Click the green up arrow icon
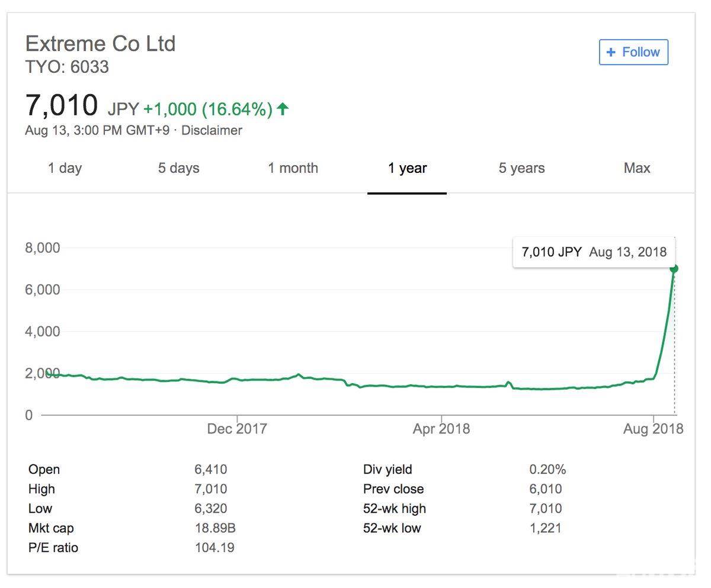The height and width of the screenshot is (588, 711). click(283, 109)
